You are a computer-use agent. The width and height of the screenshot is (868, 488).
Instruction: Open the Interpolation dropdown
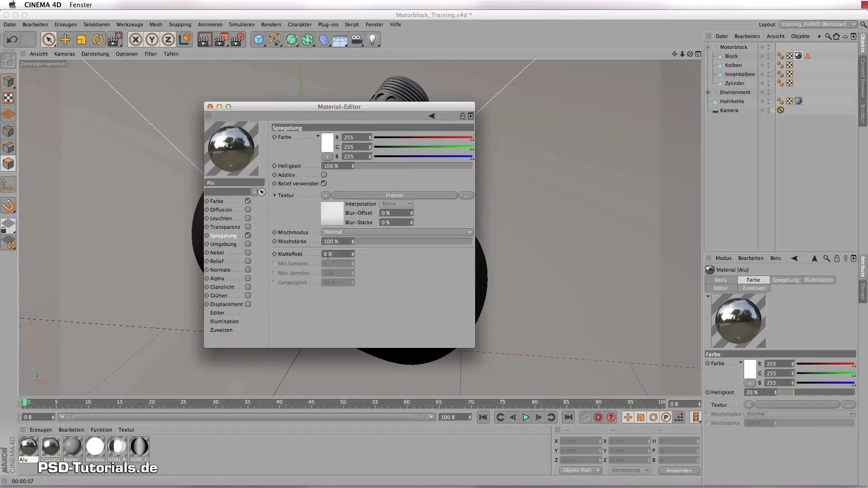(396, 204)
